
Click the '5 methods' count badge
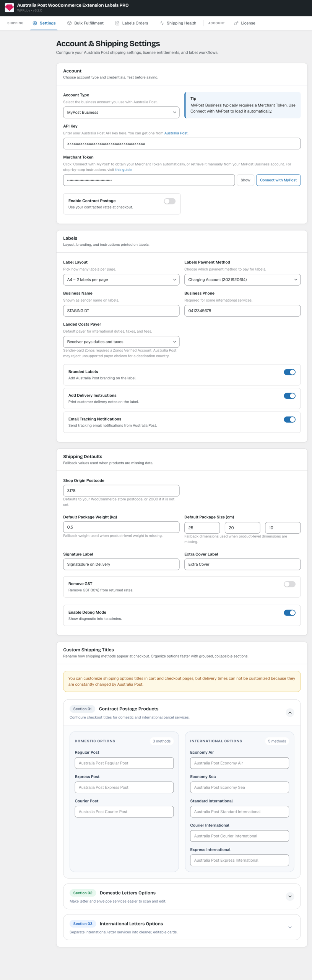point(277,741)
